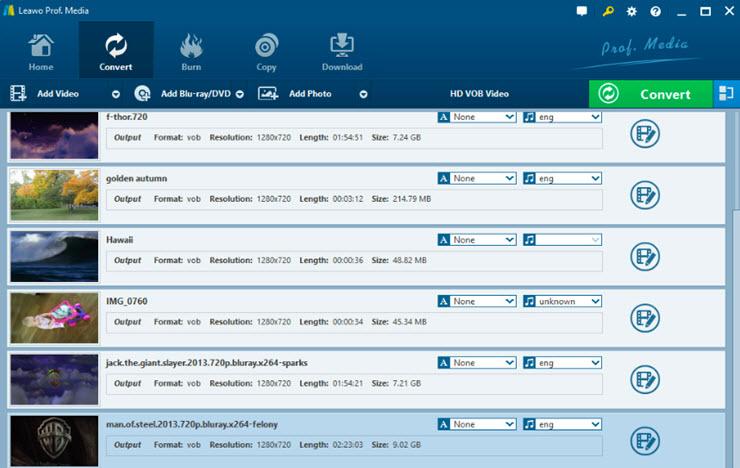Click the file name "golden autumn"

click(x=136, y=178)
